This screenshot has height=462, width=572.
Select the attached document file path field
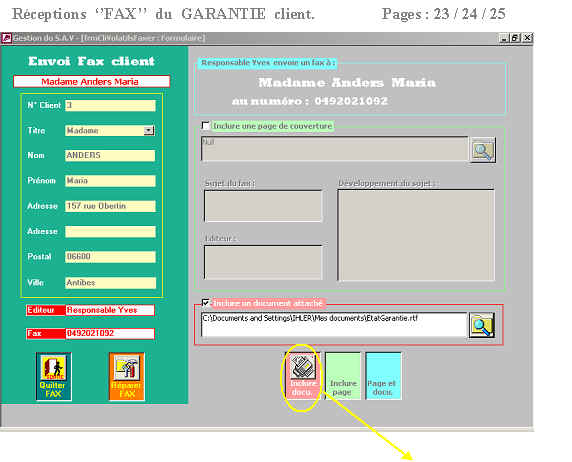click(334, 325)
